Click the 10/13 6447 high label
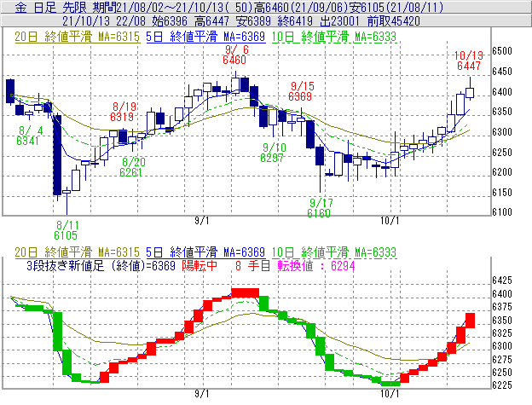 [469, 61]
